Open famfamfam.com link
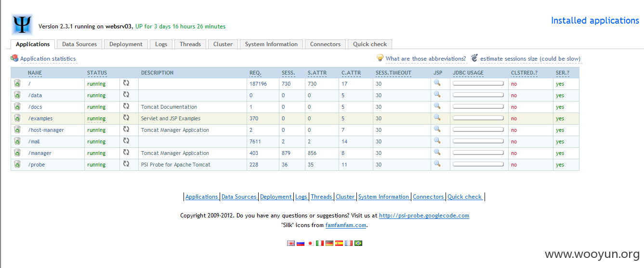Viewport: 644px width, 268px height. [x=346, y=225]
